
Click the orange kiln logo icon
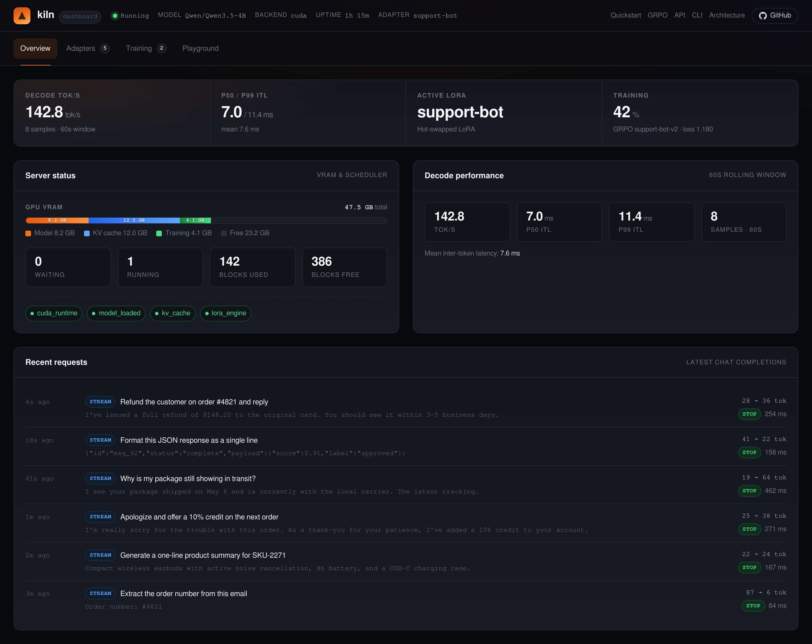tap(22, 16)
